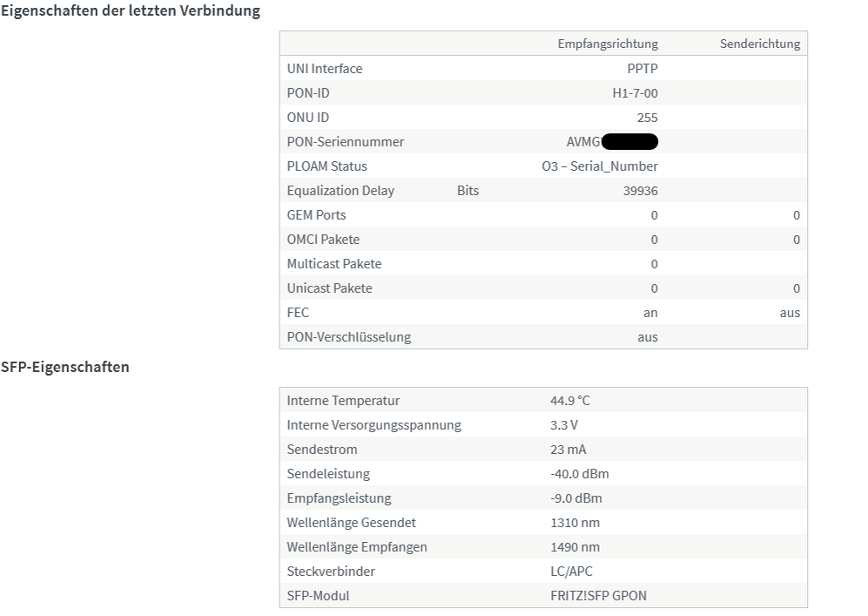Select the PON-Verschlüsselung row label
The height and width of the screenshot is (616, 868).
pos(349,337)
